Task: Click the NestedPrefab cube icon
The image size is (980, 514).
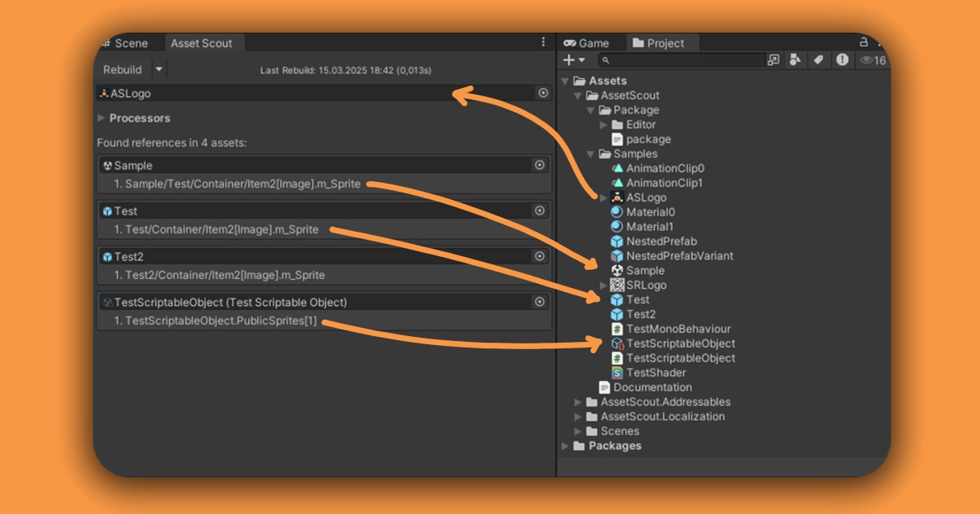Action: (617, 241)
